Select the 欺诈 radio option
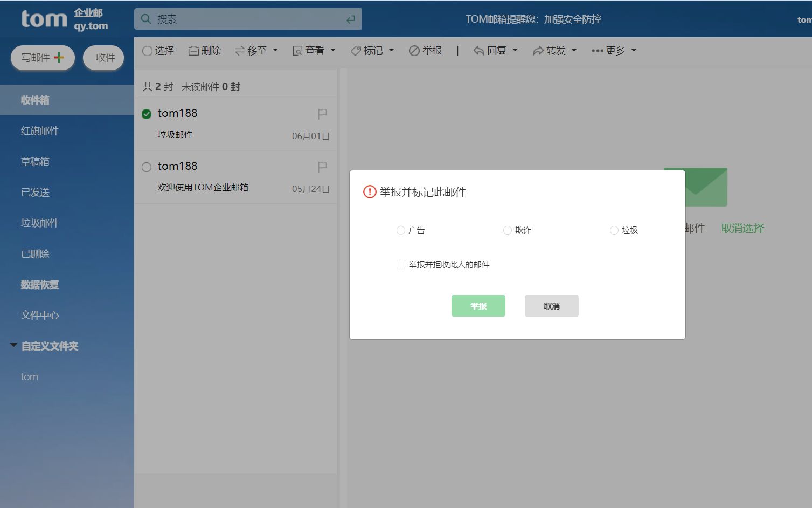This screenshot has height=508, width=812. tap(507, 230)
